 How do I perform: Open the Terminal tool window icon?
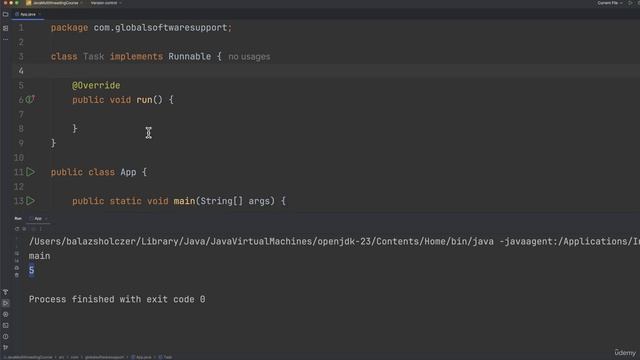(5, 325)
